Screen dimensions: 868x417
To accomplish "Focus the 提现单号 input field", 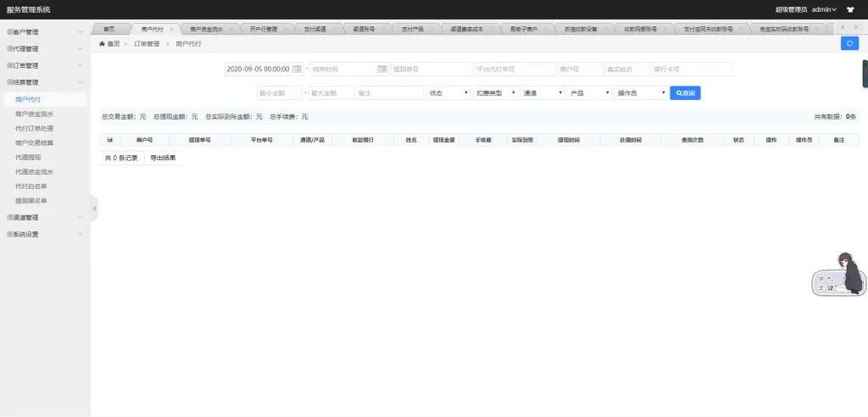I will click(x=431, y=69).
